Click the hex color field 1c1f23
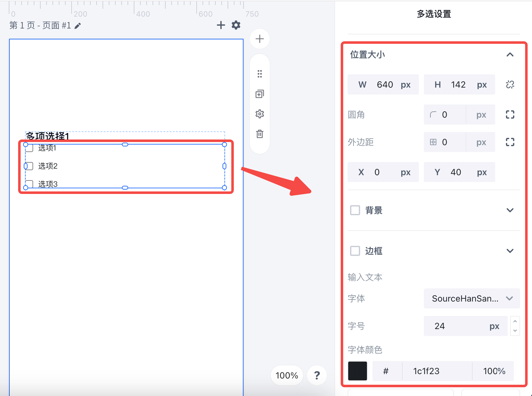Viewport: 532px width, 396px height. point(437,371)
